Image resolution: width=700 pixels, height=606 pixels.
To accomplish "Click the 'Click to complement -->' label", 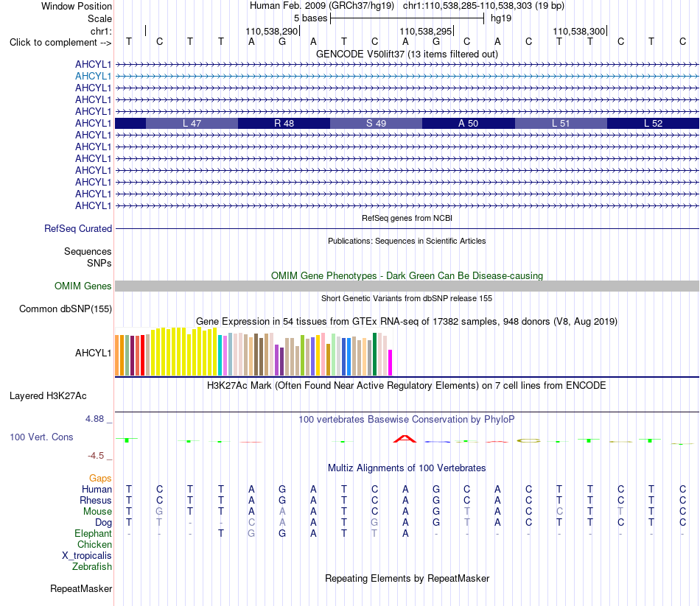I will (60, 43).
